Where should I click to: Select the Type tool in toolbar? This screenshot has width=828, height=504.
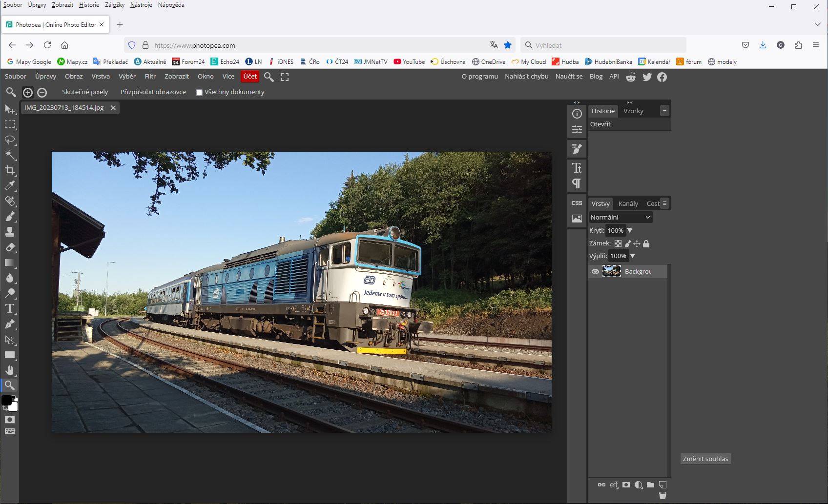tap(10, 308)
